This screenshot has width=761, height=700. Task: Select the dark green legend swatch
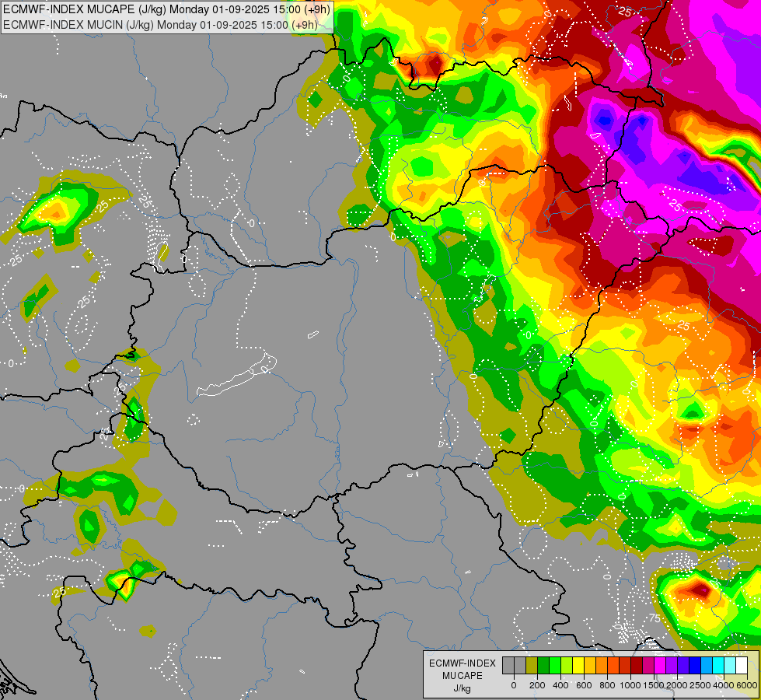click(543, 665)
